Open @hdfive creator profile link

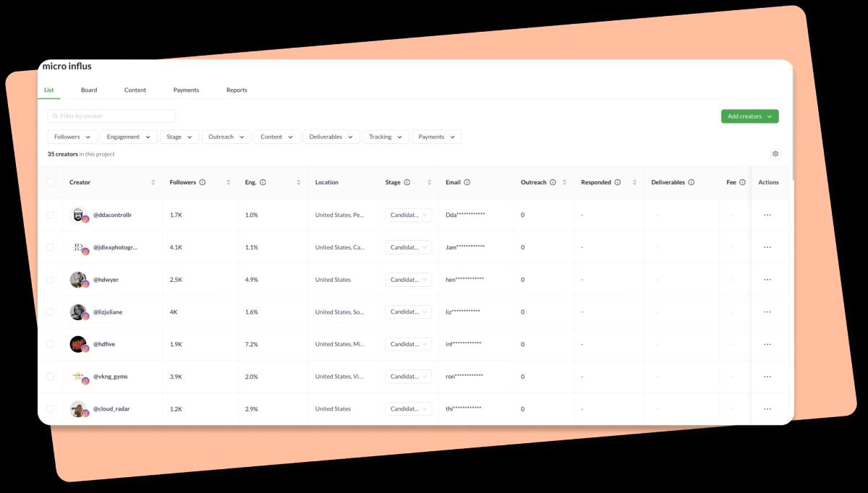point(104,344)
